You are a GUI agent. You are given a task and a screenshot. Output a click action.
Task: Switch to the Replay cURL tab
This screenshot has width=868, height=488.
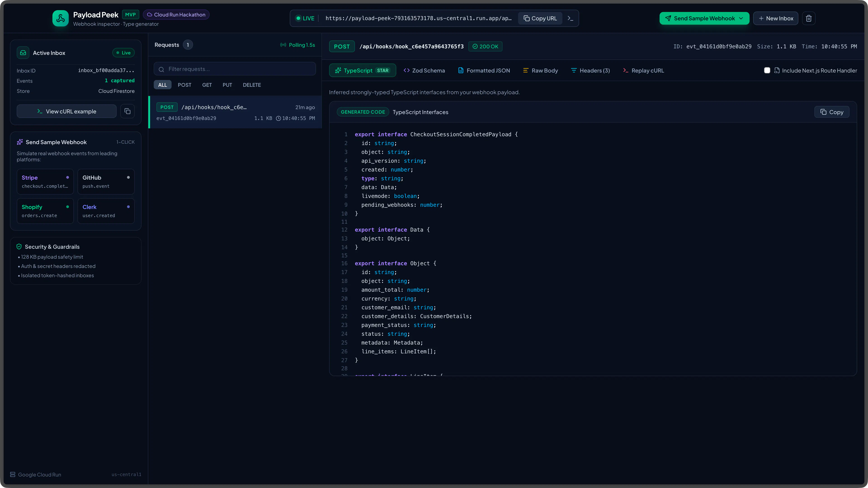tap(644, 70)
